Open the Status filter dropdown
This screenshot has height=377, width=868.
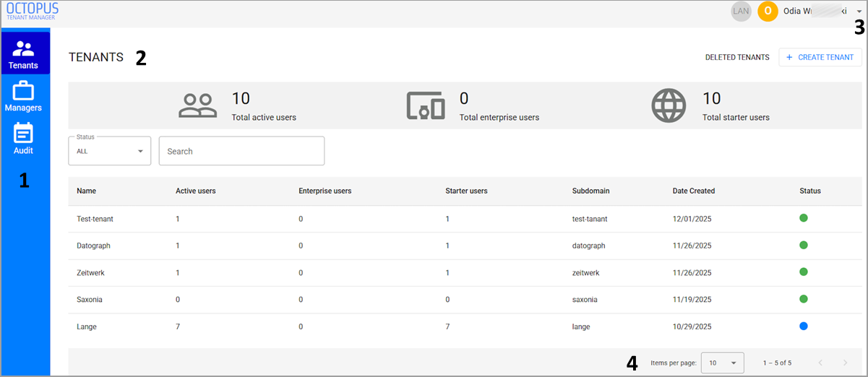pos(109,151)
